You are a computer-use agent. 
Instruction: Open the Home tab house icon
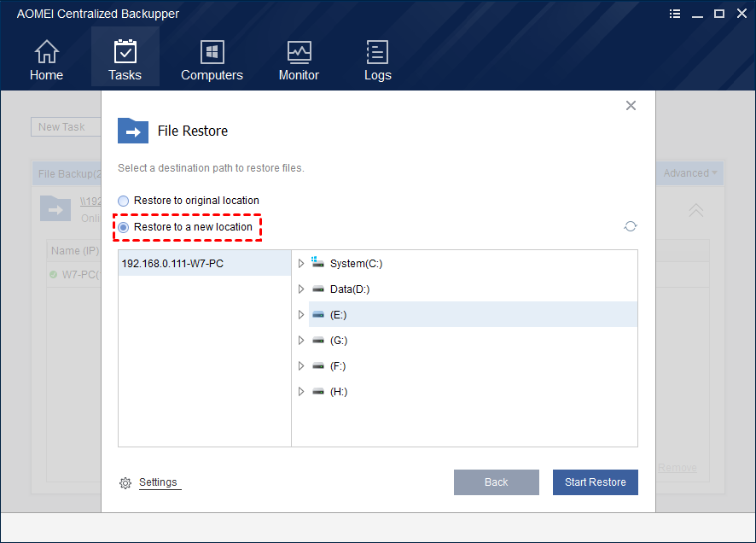[x=46, y=51]
